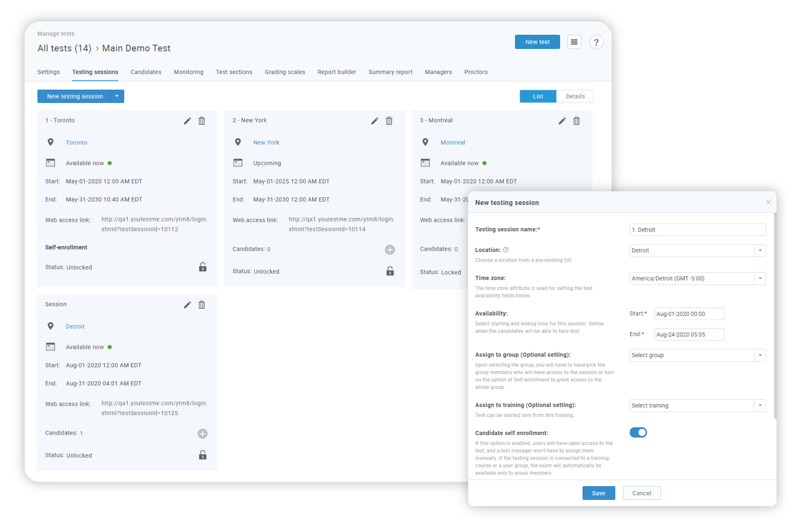Delete the 3 - Montreal session via trash icon
This screenshot has width=802, height=532.
577,121
